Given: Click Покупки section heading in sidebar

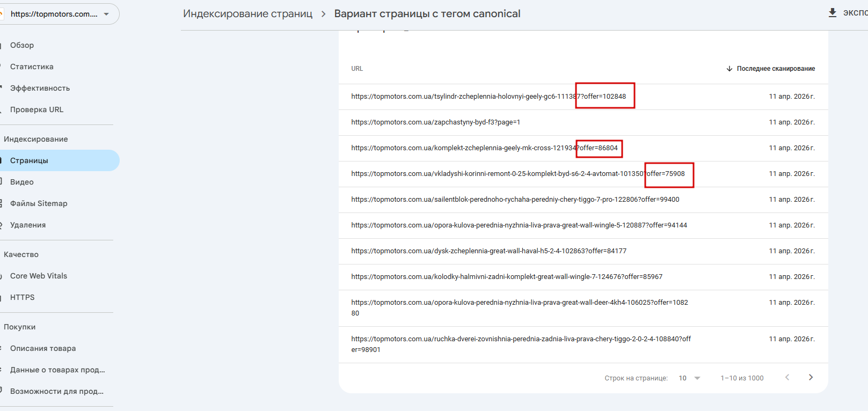Looking at the screenshot, I should (x=19, y=327).
